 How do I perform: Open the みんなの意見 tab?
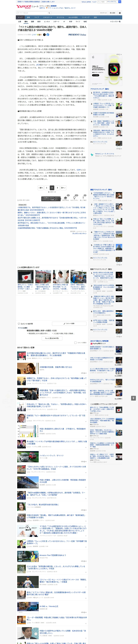(73, 17)
